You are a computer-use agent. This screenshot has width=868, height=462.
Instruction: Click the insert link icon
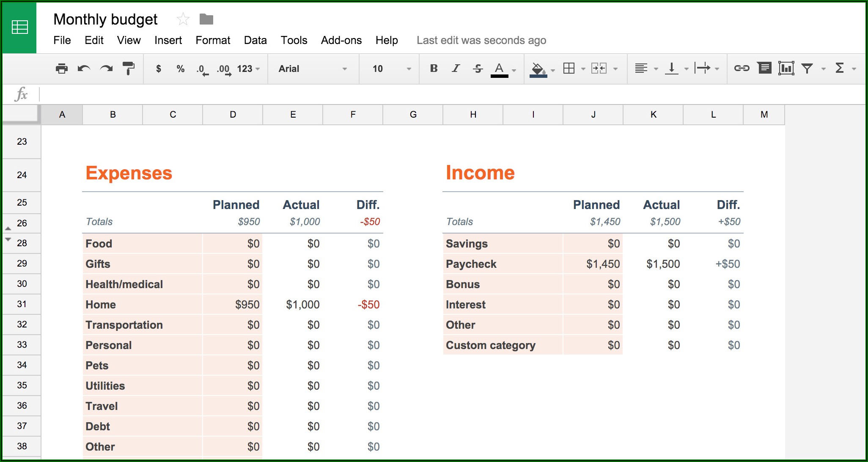tap(742, 69)
